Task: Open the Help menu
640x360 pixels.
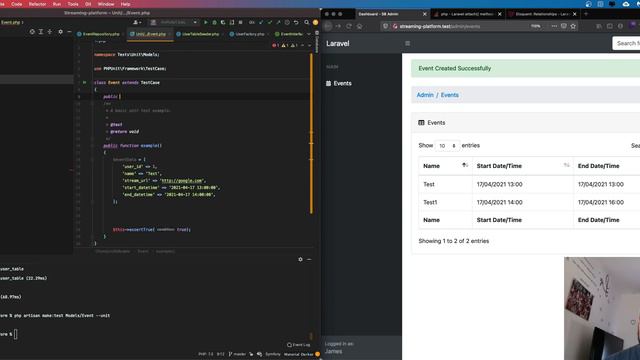Action: [x=125, y=4]
